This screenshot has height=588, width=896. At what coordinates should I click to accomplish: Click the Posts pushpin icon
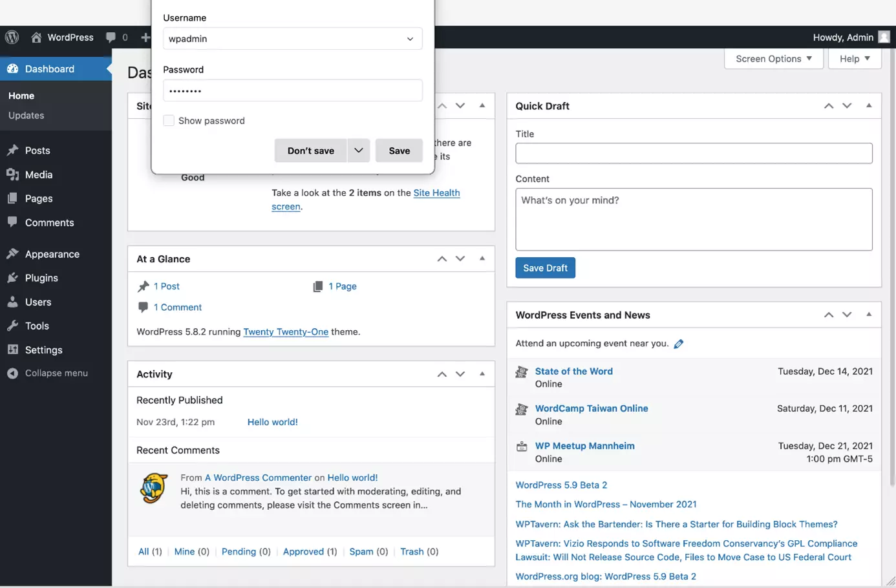(12, 150)
